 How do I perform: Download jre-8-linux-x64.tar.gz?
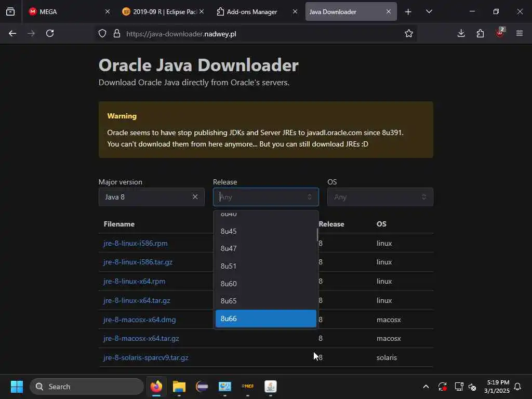(137, 300)
